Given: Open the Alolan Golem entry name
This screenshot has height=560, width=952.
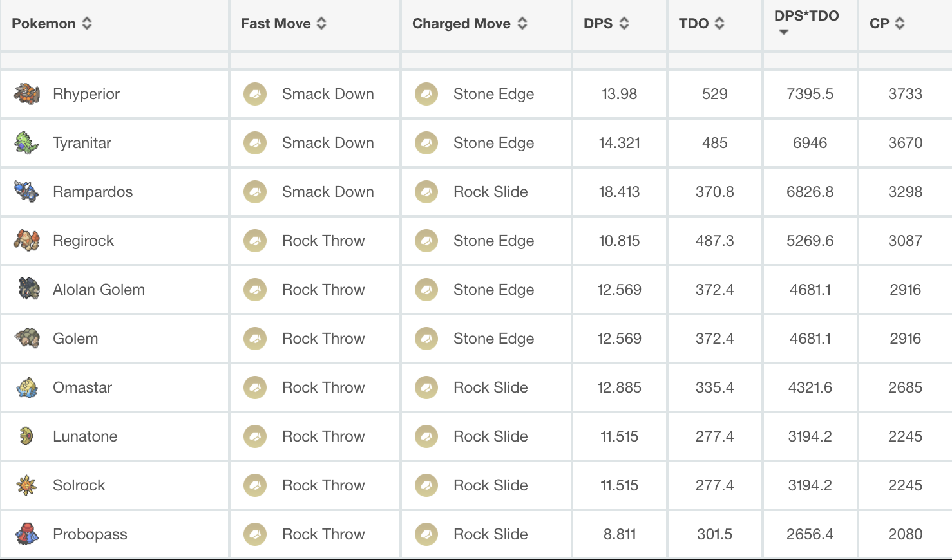Looking at the screenshot, I should 99,290.
